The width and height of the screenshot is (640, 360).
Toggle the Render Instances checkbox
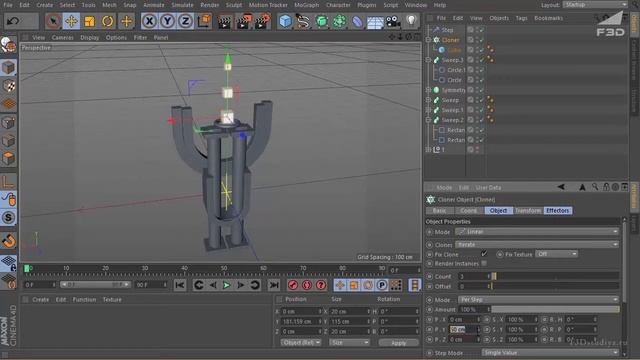click(484, 264)
